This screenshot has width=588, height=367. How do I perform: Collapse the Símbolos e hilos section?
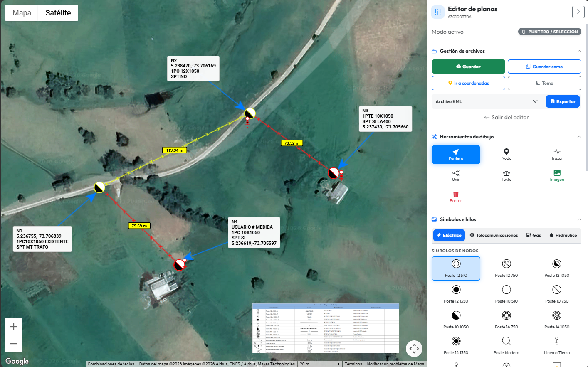click(579, 219)
